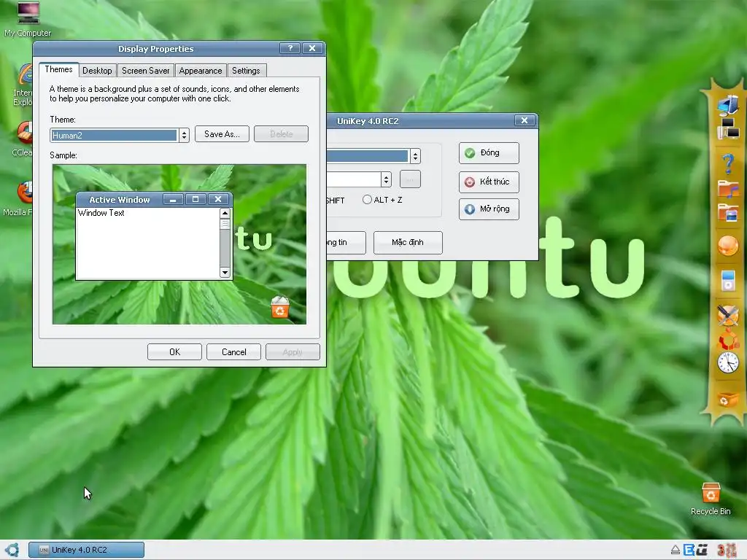Click tools screwdriver icon in dock
747x560 pixels.
[728, 315]
